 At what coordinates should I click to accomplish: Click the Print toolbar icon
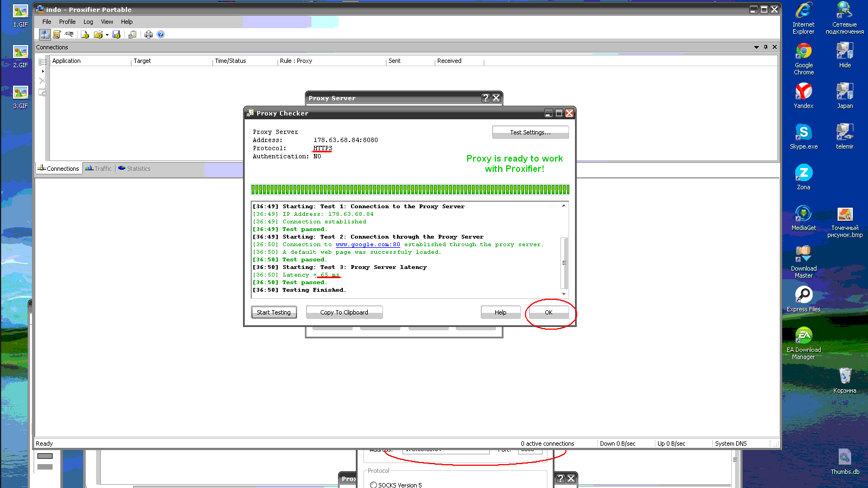click(x=149, y=34)
